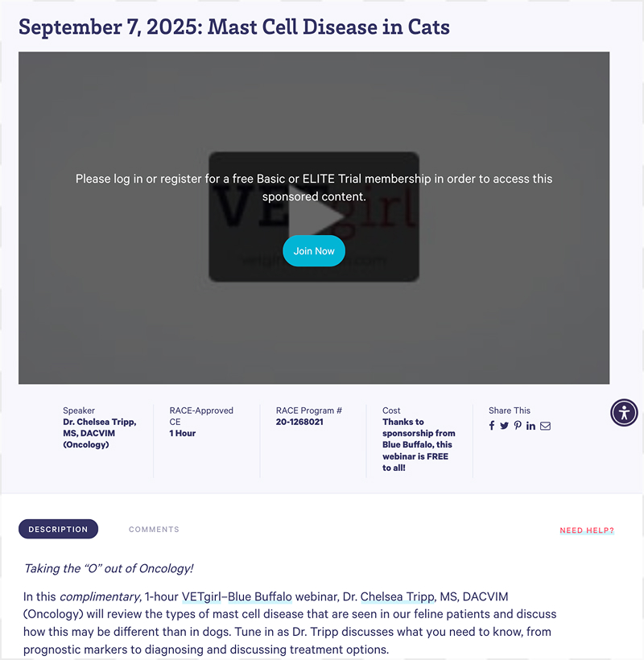The width and height of the screenshot is (644, 660).
Task: Open the Need Help? link
Action: pyautogui.click(x=587, y=530)
